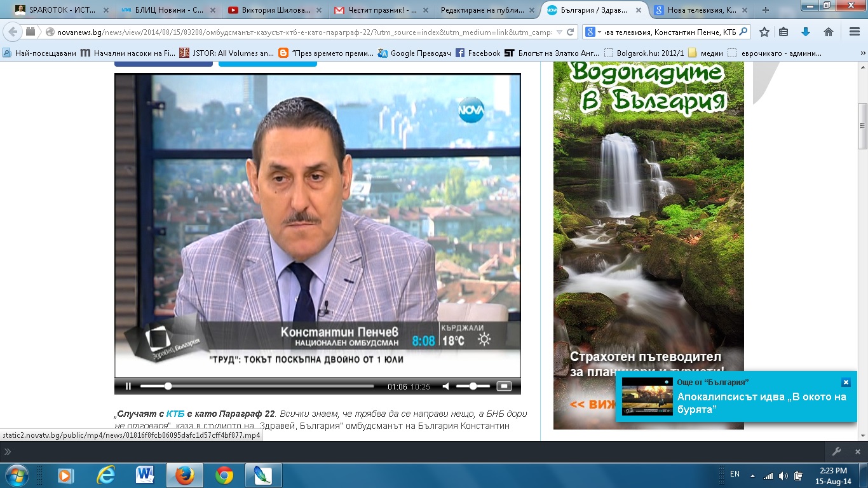Bookmark this page with the star icon
This screenshot has height=488, width=868.
764,32
